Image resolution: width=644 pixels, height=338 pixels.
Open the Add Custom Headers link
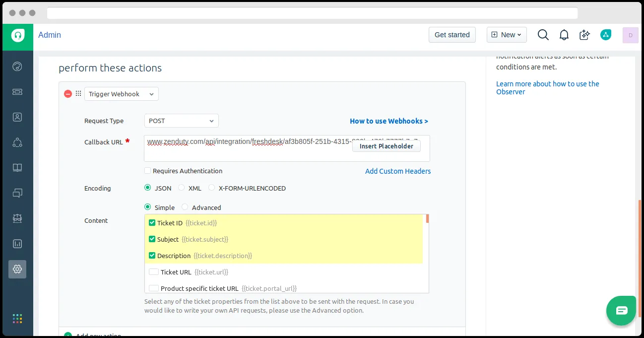pyautogui.click(x=398, y=171)
